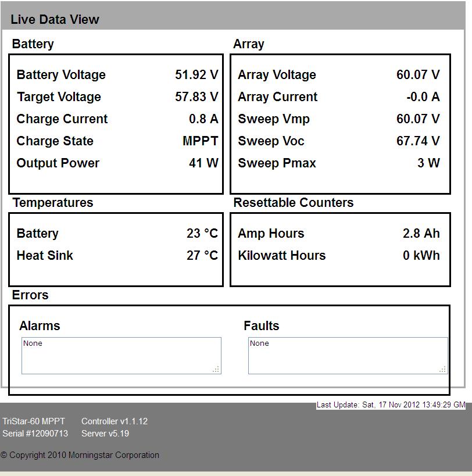The width and height of the screenshot is (472, 476).
Task: Select the Output Power 41 W value
Action: click(203, 163)
